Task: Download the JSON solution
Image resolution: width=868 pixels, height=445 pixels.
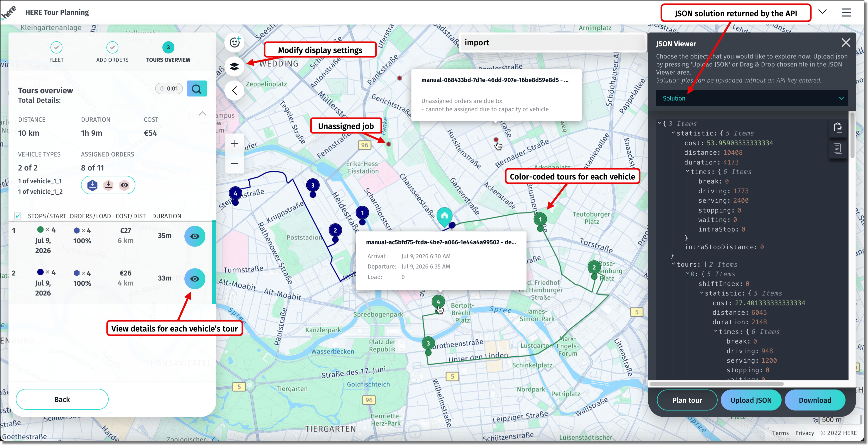Action: coord(815,400)
